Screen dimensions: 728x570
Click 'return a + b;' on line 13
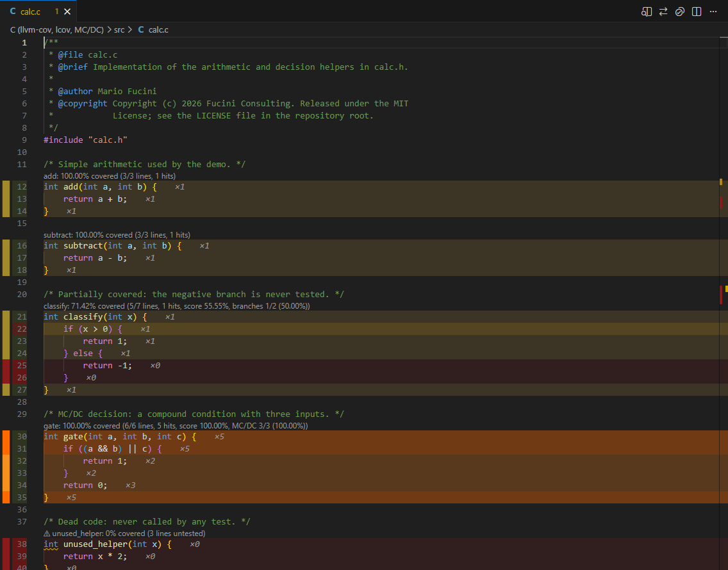[x=95, y=199]
